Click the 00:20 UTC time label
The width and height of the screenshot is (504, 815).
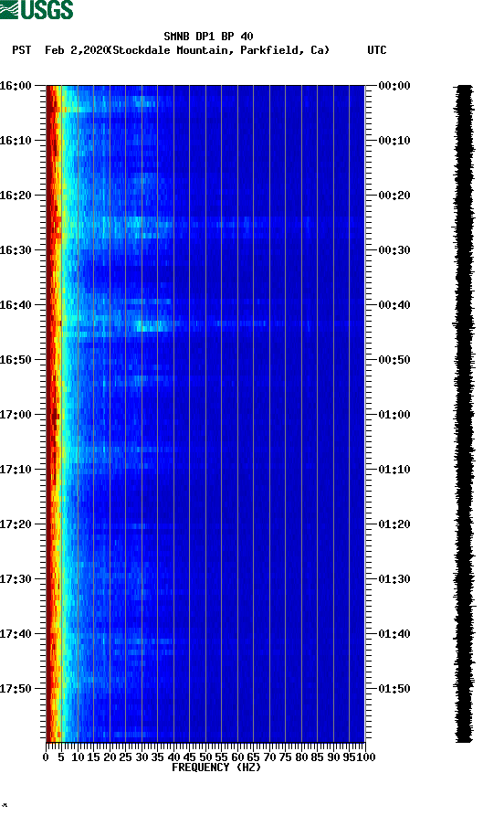pos(394,196)
